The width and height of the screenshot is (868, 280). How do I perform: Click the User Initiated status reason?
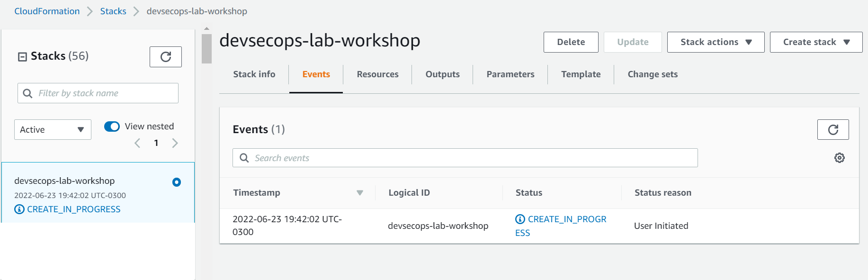pos(661,226)
